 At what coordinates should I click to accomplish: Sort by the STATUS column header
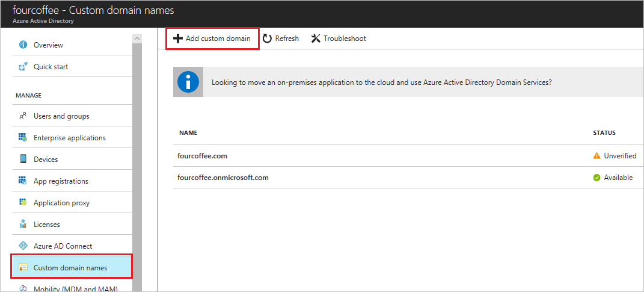pyautogui.click(x=604, y=133)
